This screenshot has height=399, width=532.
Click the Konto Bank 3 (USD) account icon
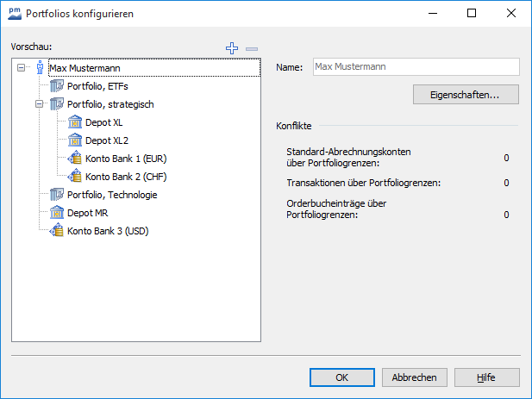(x=57, y=231)
